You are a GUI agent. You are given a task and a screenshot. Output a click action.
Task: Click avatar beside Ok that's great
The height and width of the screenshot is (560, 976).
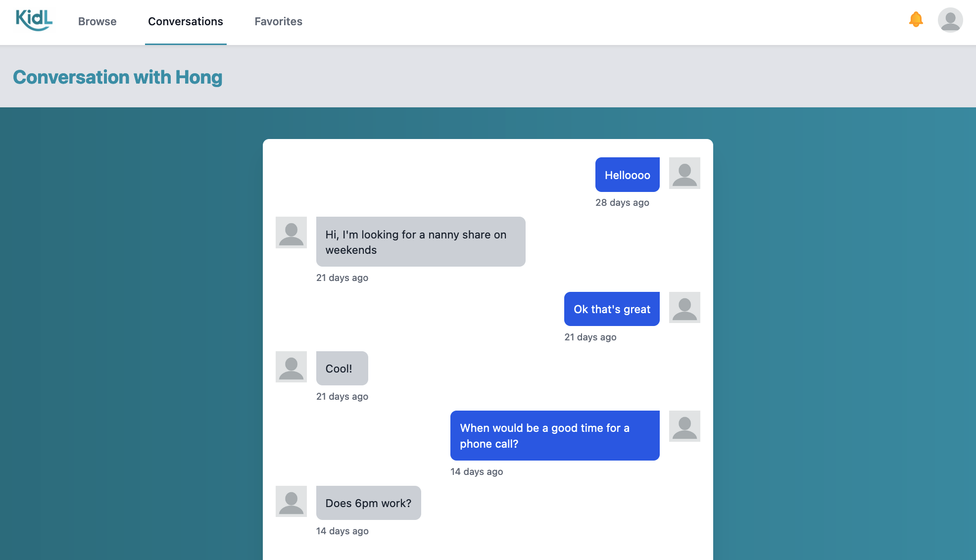click(x=684, y=308)
